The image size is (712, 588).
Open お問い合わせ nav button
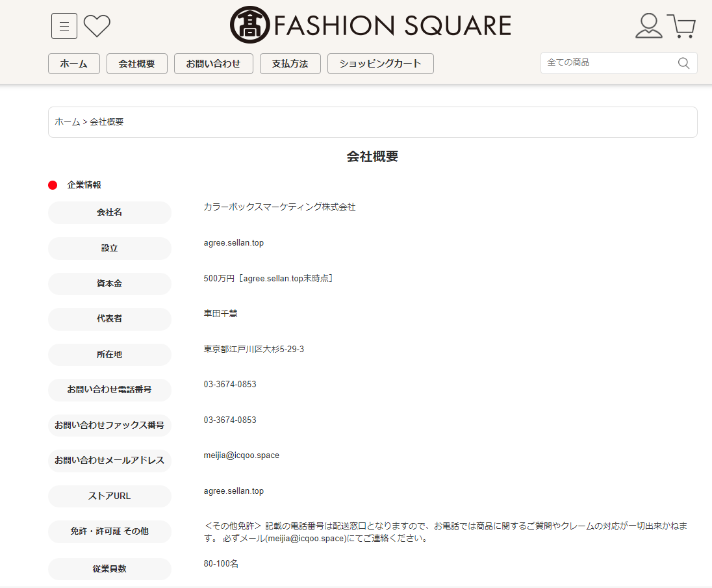(214, 64)
